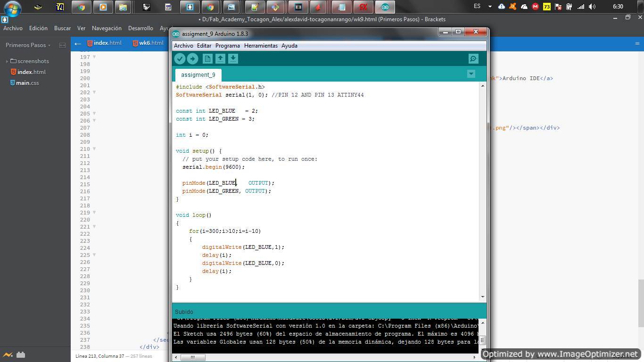This screenshot has height=362, width=644.
Task: Click 'Línea 213, Columna 37' status text
Action: pyautogui.click(x=99, y=356)
